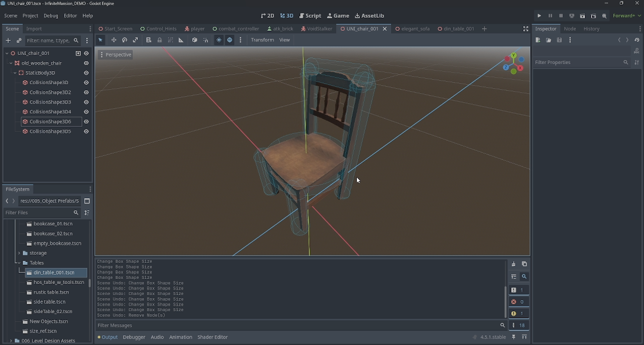This screenshot has height=345, width=644.
Task: Click the Add Child Node plus icon
Action: (8, 40)
